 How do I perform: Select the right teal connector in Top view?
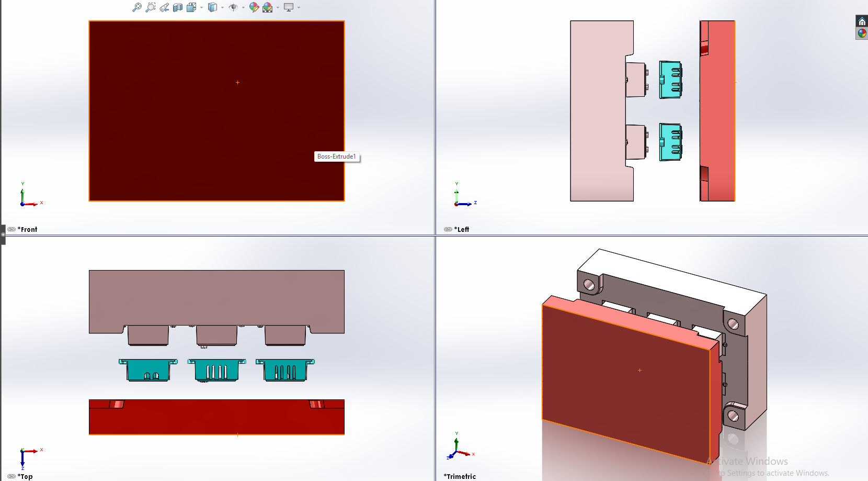(285, 370)
